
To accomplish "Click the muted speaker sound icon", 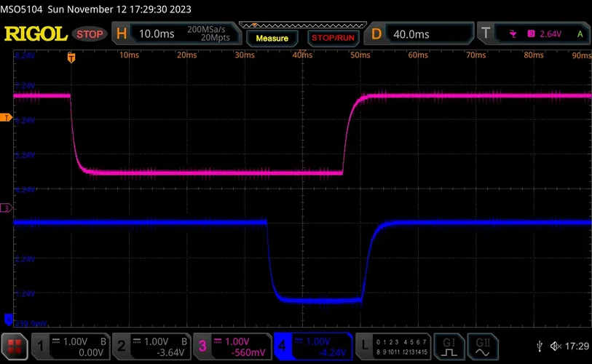I will (x=556, y=346).
